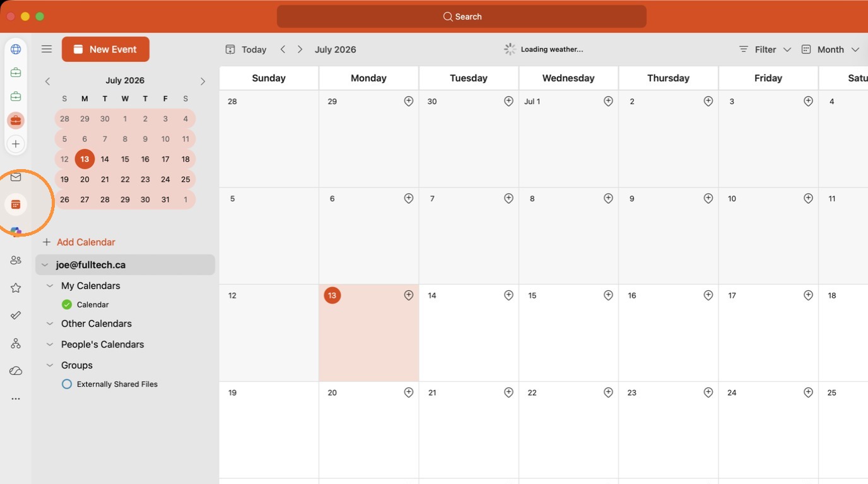The image size is (868, 484).
Task: Open the Calendar view icon
Action: point(16,204)
